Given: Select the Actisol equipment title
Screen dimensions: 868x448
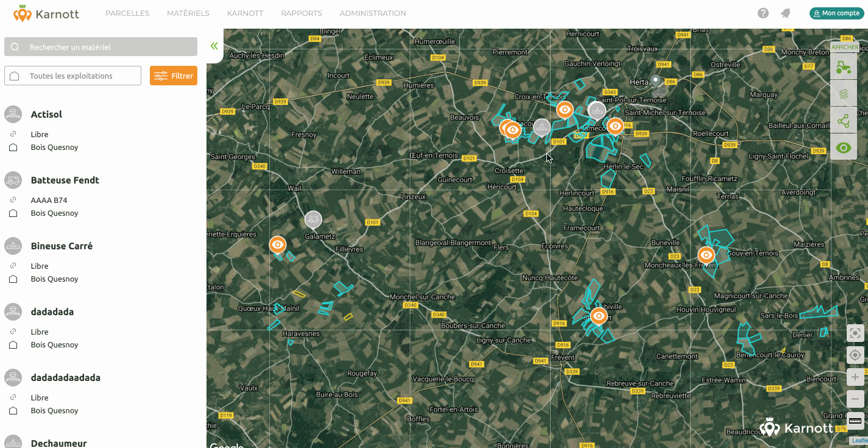Looking at the screenshot, I should coord(46,115).
